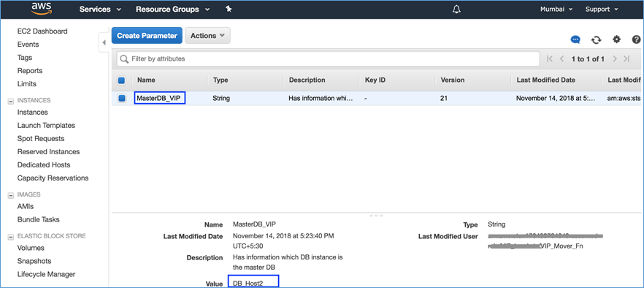
Task: Click the pin shortcut icon in header
Action: click(229, 9)
